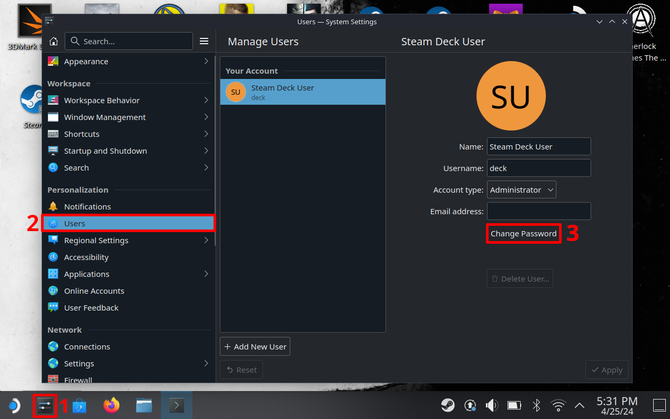Click the Username input field
Image resolution: width=670 pixels, height=419 pixels.
pyautogui.click(x=539, y=168)
